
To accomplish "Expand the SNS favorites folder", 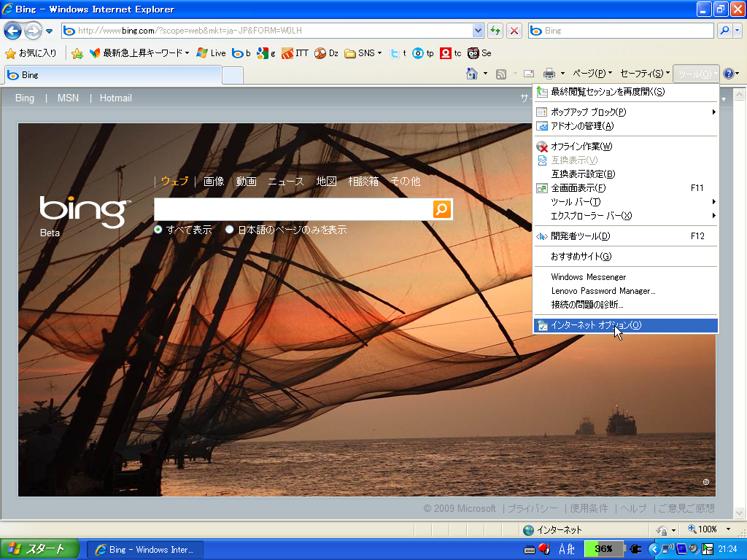I will [363, 53].
